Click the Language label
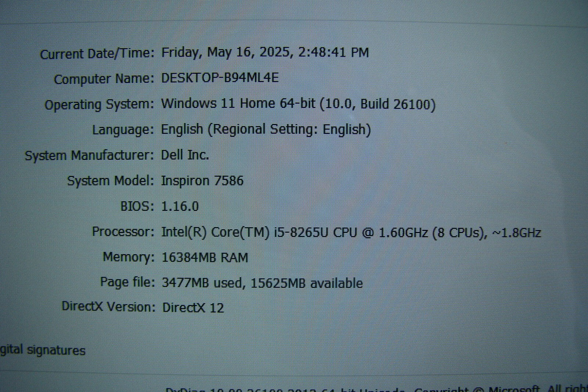 tap(123, 130)
